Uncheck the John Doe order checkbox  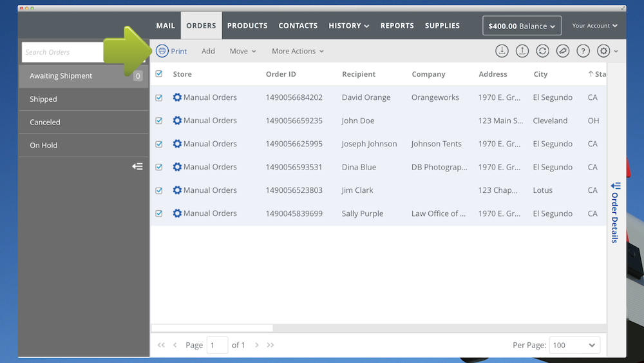coord(159,121)
